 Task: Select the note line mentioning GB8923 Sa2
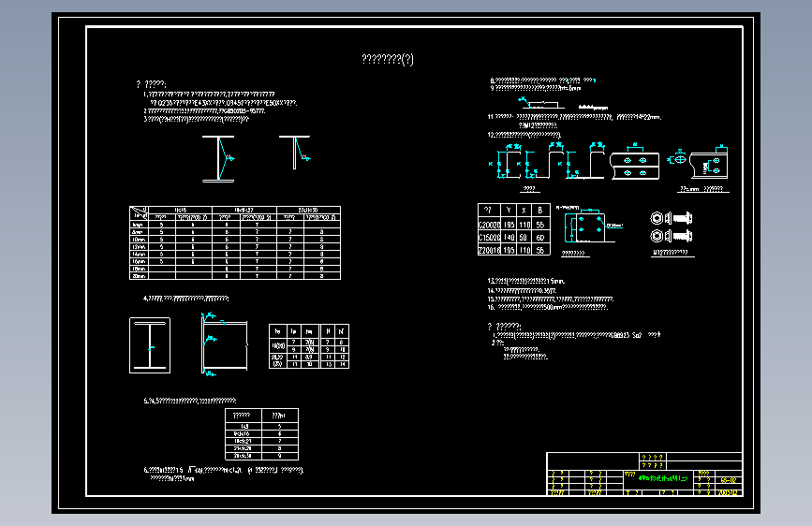pyautogui.click(x=576, y=335)
